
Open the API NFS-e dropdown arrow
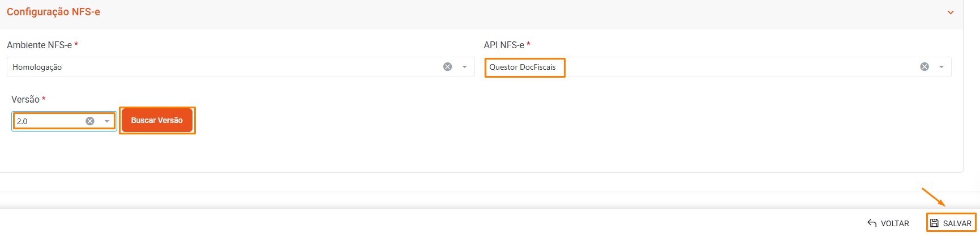(x=942, y=67)
